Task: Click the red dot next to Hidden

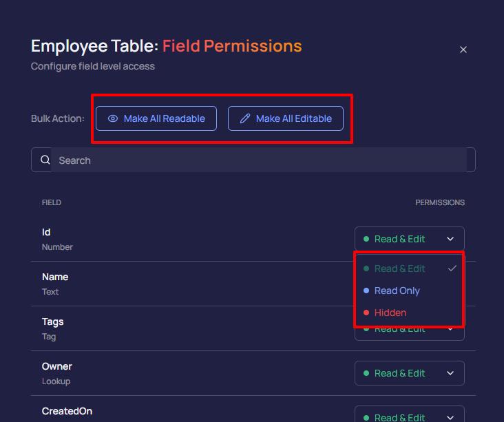Action: tap(366, 313)
